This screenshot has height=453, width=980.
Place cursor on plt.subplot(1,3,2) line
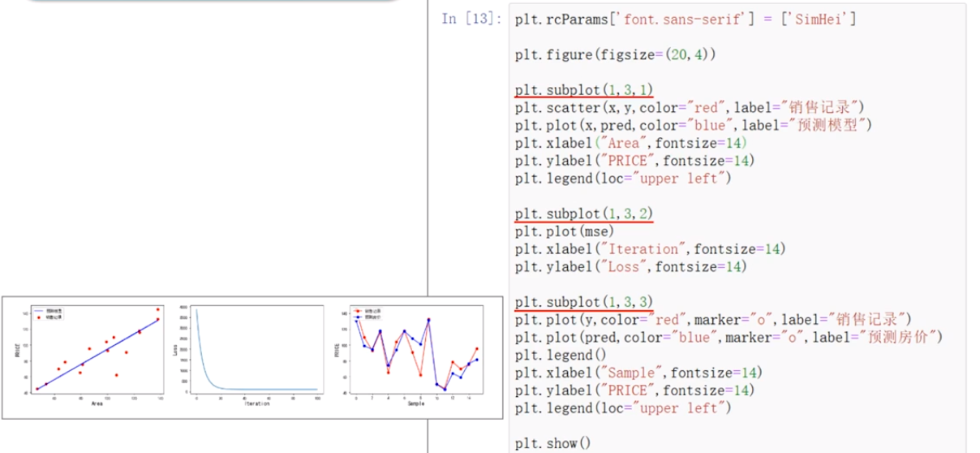click(x=584, y=214)
